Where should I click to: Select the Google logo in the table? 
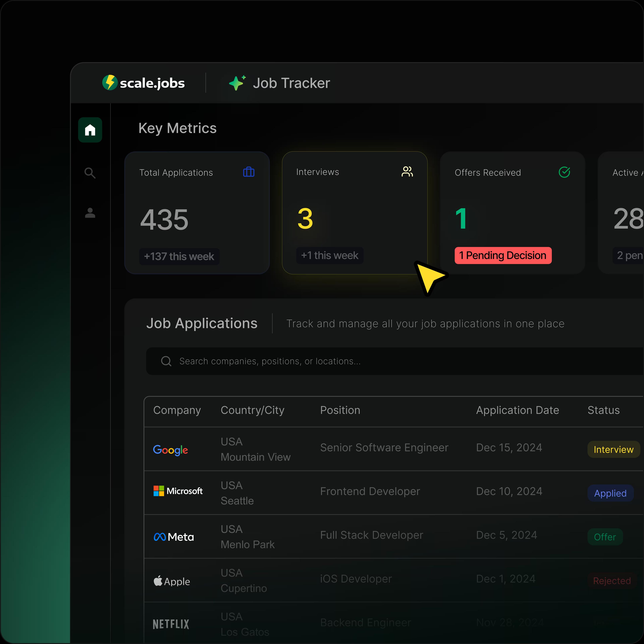tap(170, 450)
